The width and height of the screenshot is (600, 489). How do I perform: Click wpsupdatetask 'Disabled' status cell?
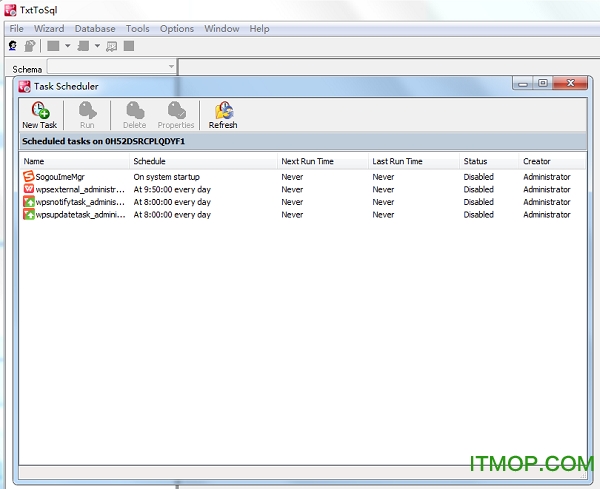pyautogui.click(x=478, y=215)
